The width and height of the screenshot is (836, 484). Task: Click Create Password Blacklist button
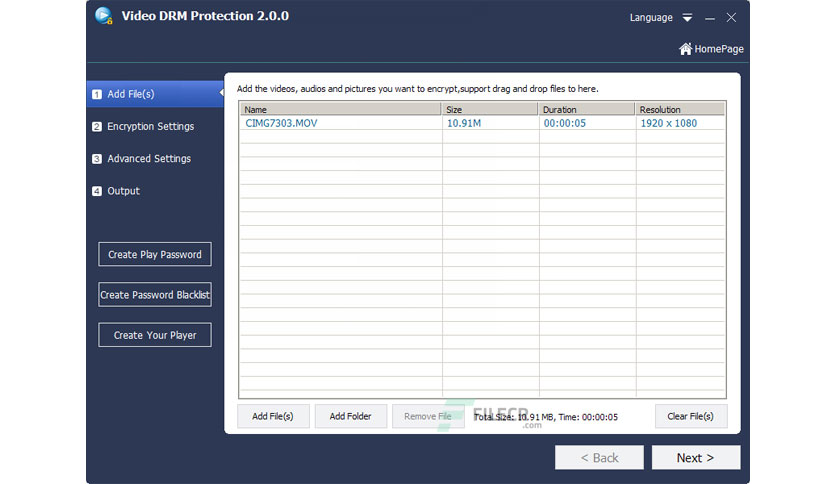point(155,295)
